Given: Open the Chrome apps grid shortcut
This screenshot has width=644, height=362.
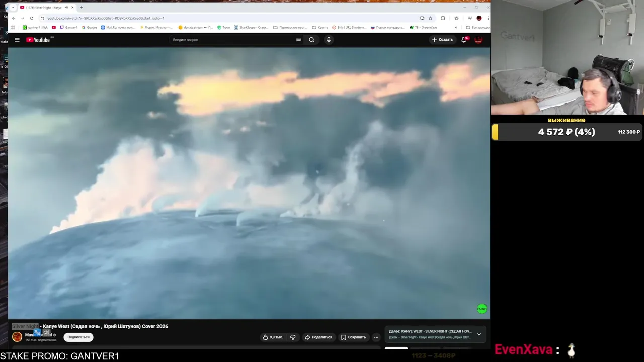Looking at the screenshot, I should [13, 28].
